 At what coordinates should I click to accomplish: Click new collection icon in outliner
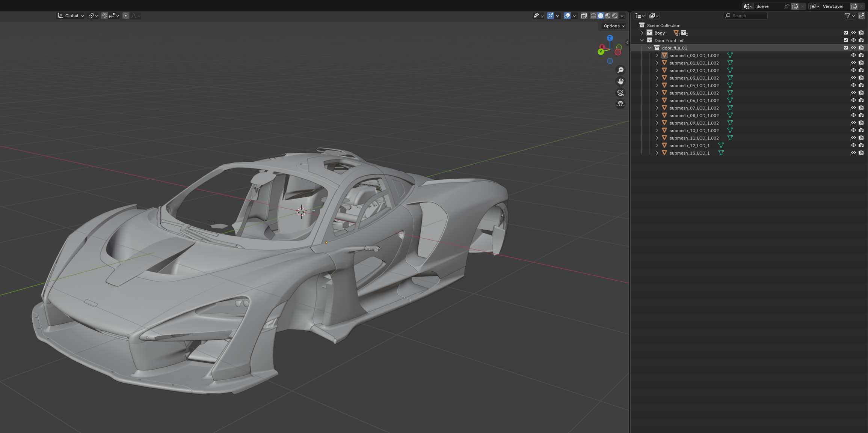click(861, 16)
